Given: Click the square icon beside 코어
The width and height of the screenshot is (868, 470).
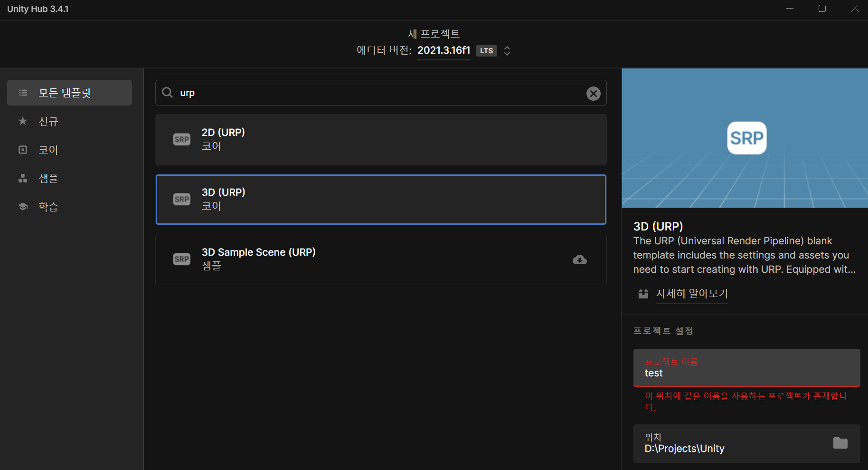Looking at the screenshot, I should (23, 150).
